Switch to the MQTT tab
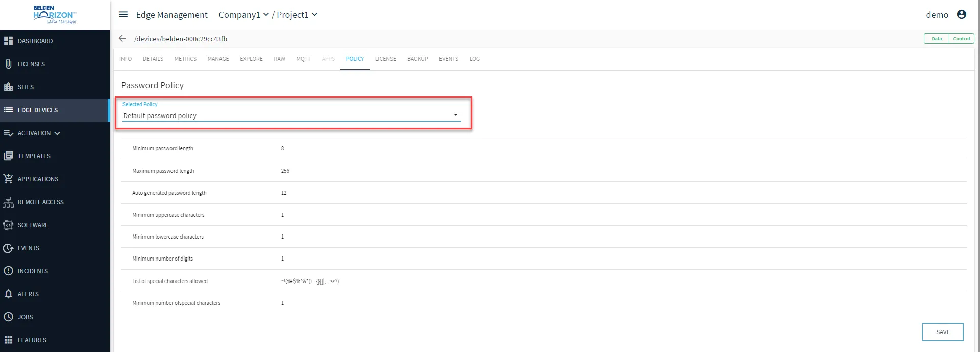The height and width of the screenshot is (352, 980). pyautogui.click(x=303, y=59)
